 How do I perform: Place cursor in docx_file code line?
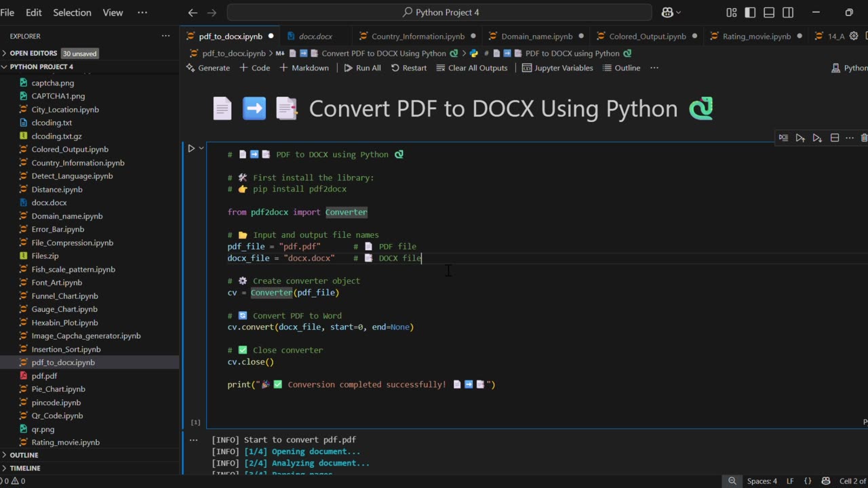pyautogui.click(x=325, y=258)
